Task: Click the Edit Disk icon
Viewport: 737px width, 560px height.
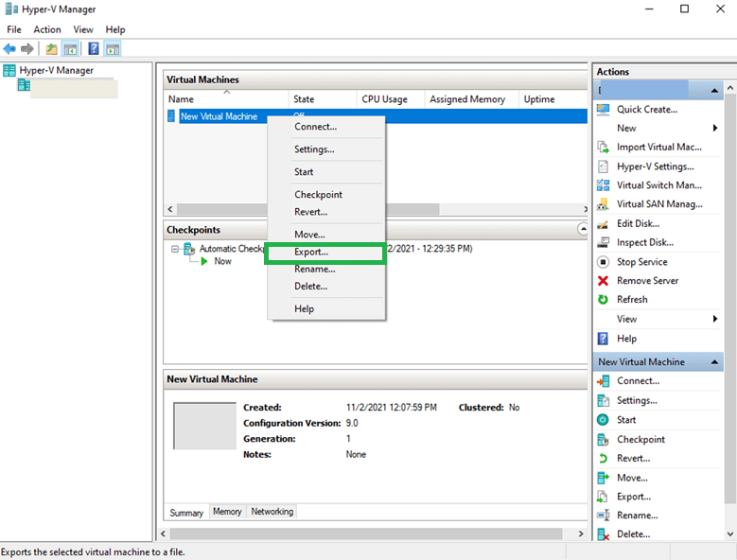Action: [603, 223]
